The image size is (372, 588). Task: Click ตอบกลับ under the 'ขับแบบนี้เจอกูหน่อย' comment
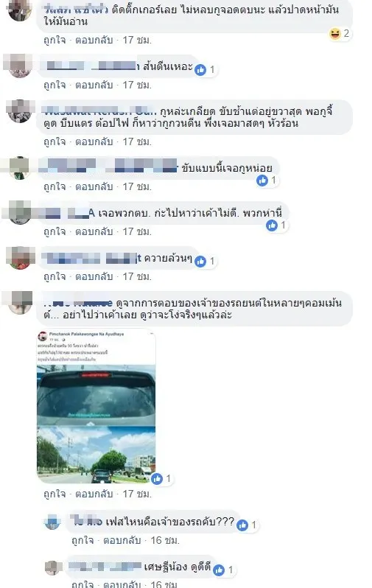94,186
